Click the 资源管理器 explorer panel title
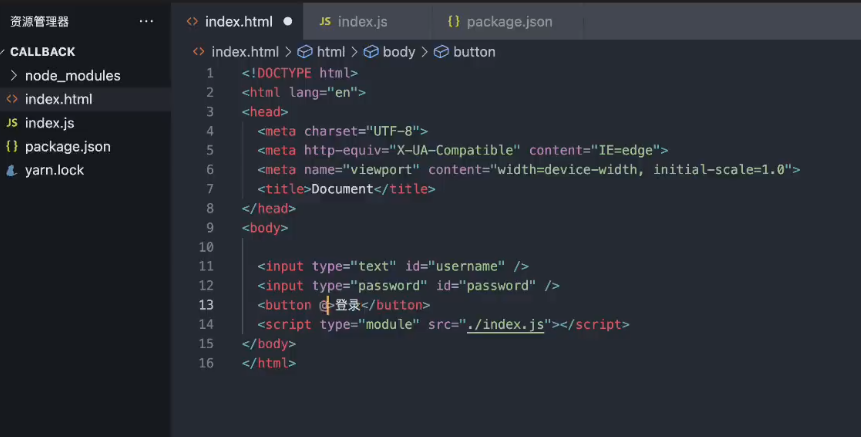The height and width of the screenshot is (437, 861). click(x=40, y=21)
